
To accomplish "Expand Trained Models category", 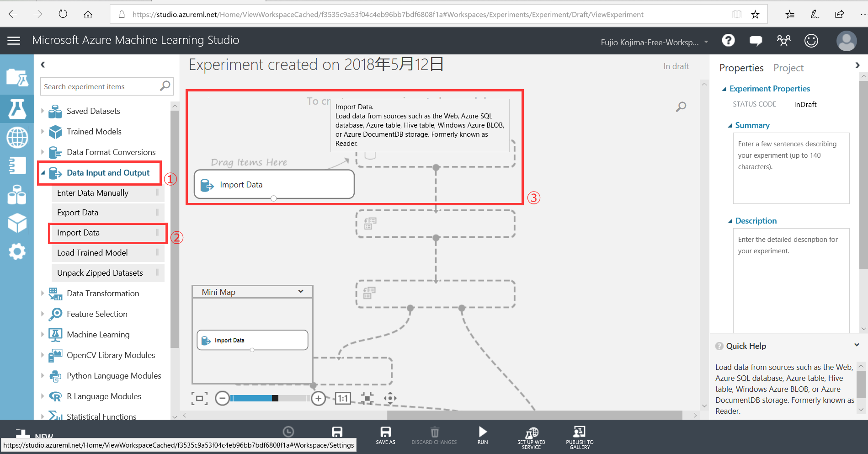I will click(43, 131).
